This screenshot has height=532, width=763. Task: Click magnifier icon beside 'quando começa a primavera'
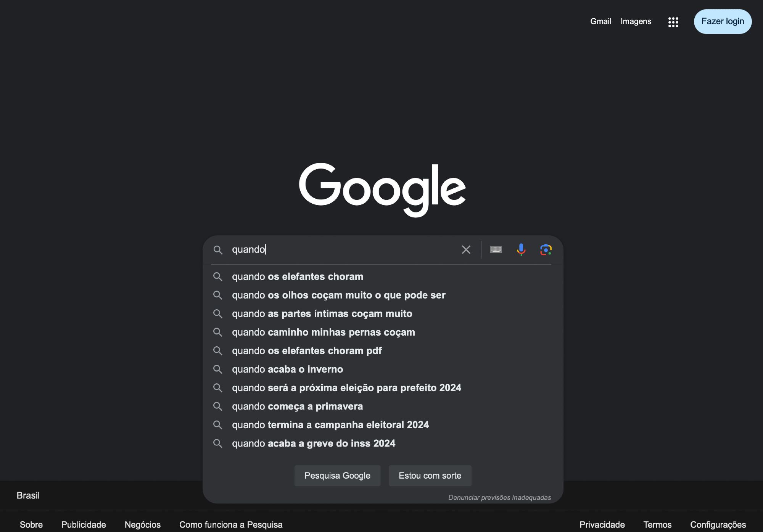218,406
